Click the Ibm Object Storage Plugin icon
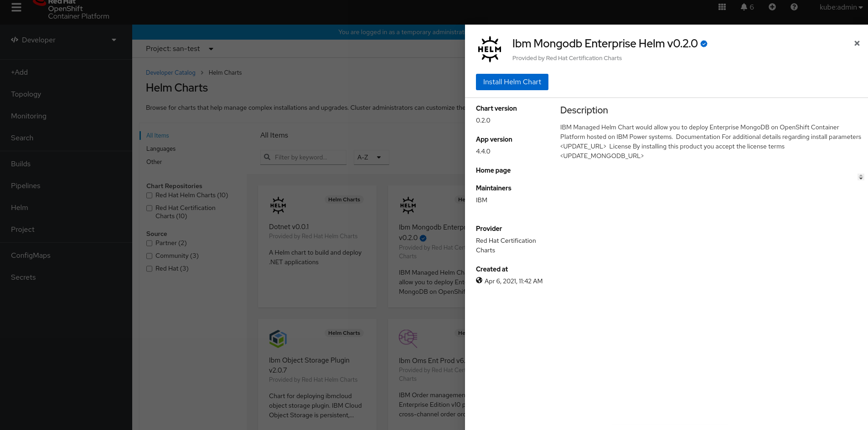This screenshot has height=430, width=868. point(278,339)
